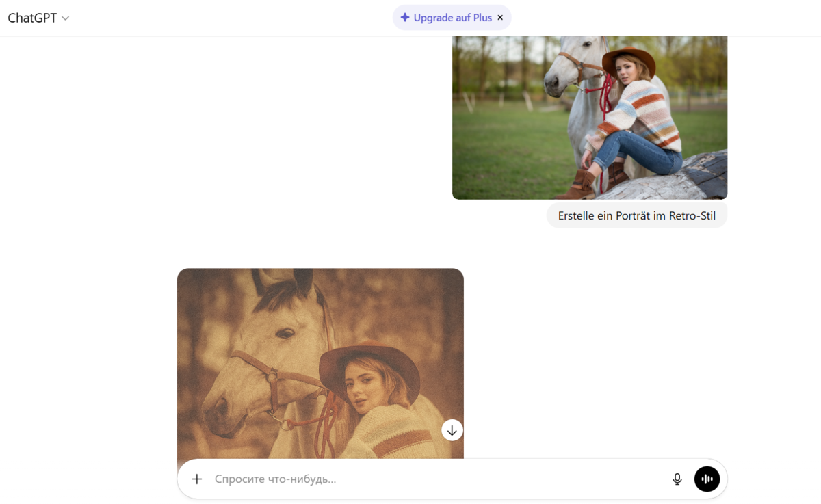This screenshot has height=504, width=821.
Task: Expand the chevron next to the ChatGPT label
Action: pos(65,18)
